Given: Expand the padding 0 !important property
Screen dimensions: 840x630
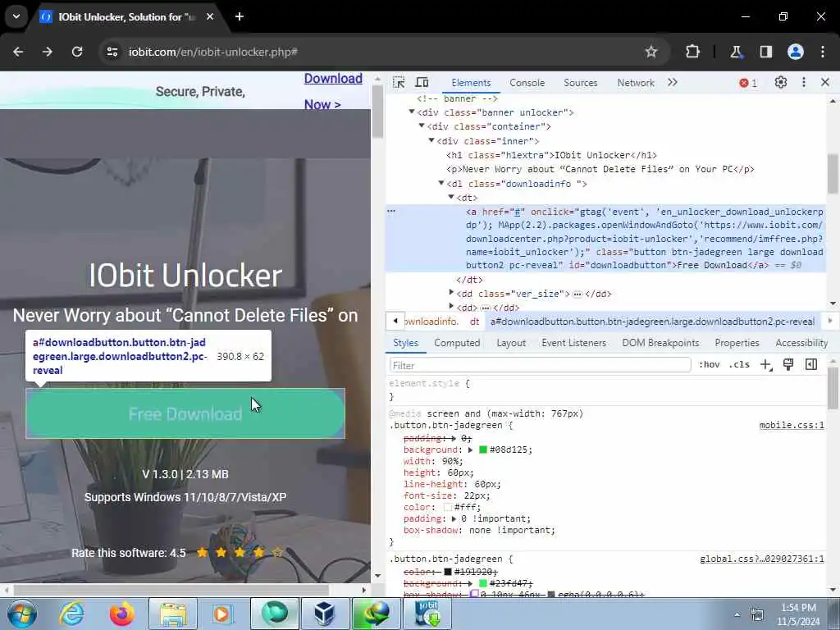Looking at the screenshot, I should (x=454, y=519).
